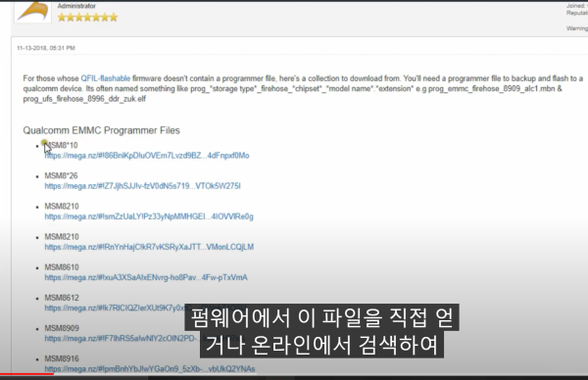This screenshot has height=380, width=588.
Task: Click the Korean subtitle caption overlay
Action: coord(321,331)
